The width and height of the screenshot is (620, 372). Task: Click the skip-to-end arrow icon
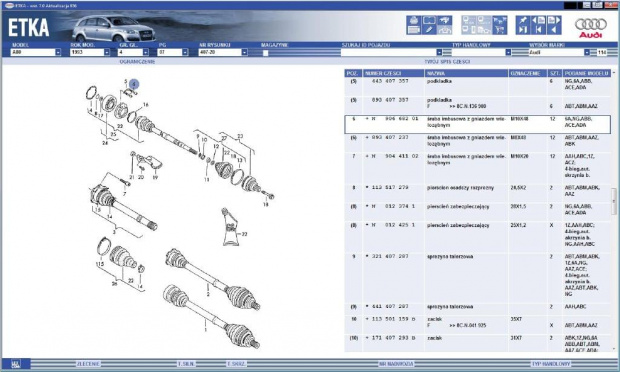(x=523, y=30)
